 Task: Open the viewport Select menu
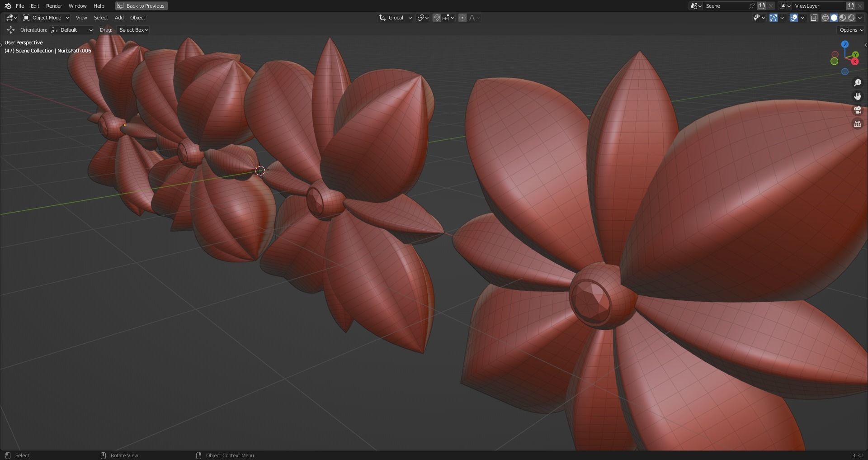[101, 18]
